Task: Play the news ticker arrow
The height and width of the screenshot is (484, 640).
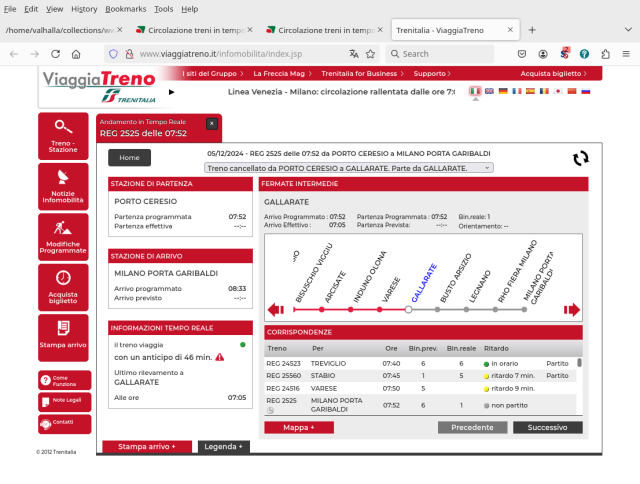Action: coord(171,92)
